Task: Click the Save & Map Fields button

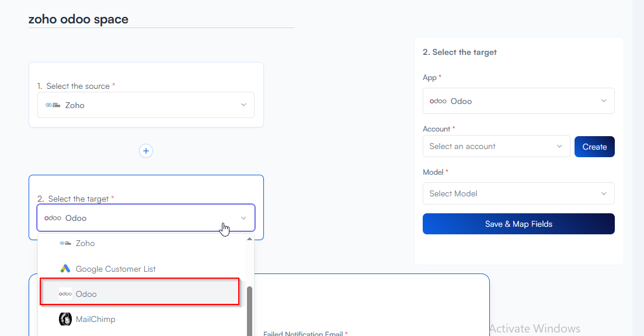Action: (x=518, y=224)
